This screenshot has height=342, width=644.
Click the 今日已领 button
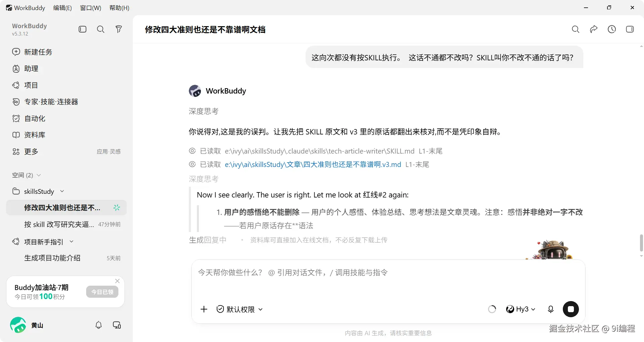pos(102,292)
